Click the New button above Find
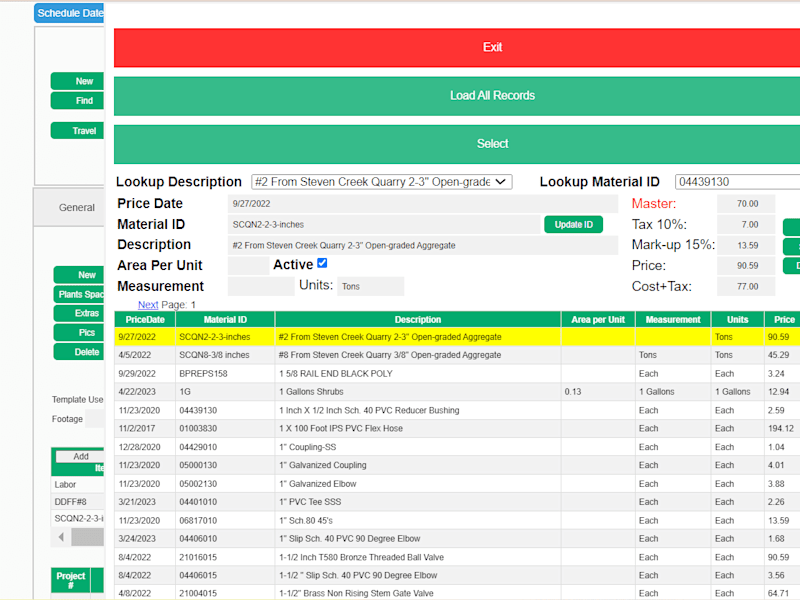The width and height of the screenshot is (800, 600). click(x=78, y=81)
